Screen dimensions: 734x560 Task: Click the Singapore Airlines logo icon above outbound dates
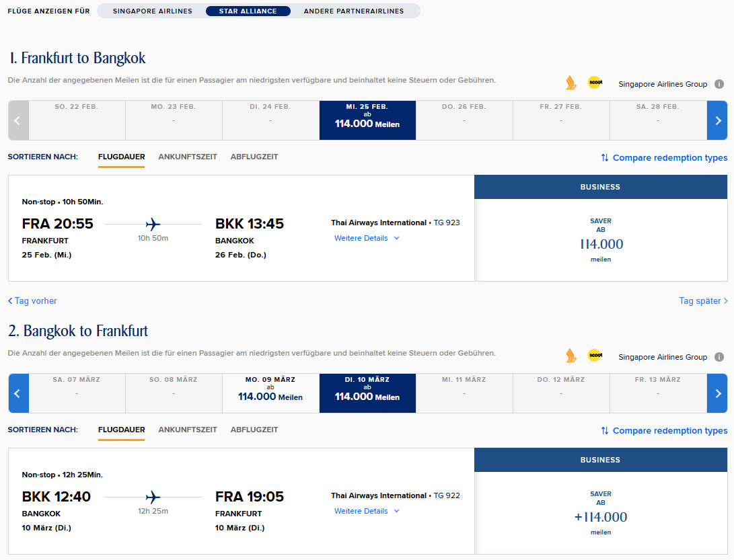click(x=571, y=82)
